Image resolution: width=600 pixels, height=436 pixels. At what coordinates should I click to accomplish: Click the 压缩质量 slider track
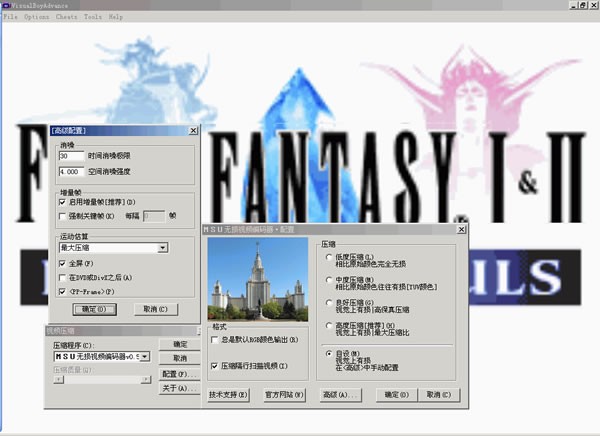tap(102, 379)
